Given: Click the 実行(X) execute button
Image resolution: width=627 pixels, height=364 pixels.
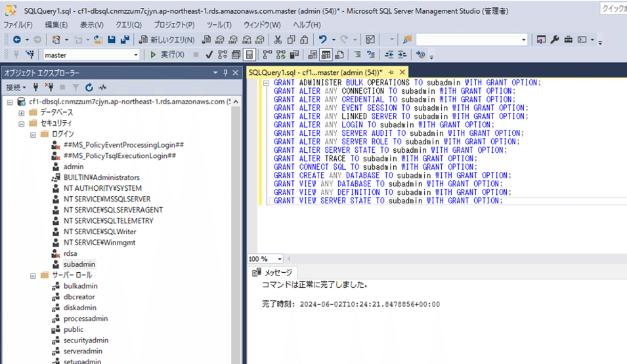Looking at the screenshot, I should pyautogui.click(x=167, y=54).
